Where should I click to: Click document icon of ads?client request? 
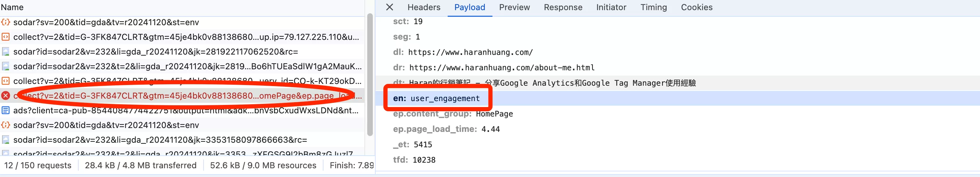click(x=5, y=111)
